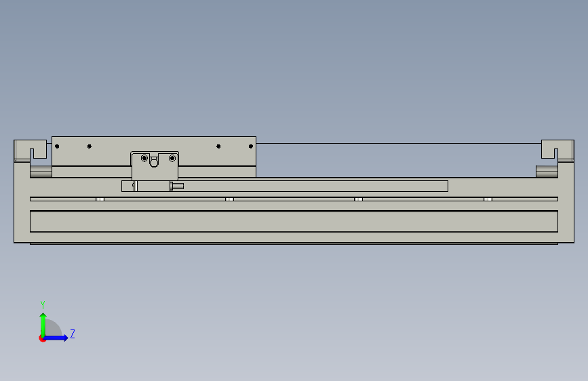Click the gray YZ plane quadrant on triad

click(x=52, y=328)
